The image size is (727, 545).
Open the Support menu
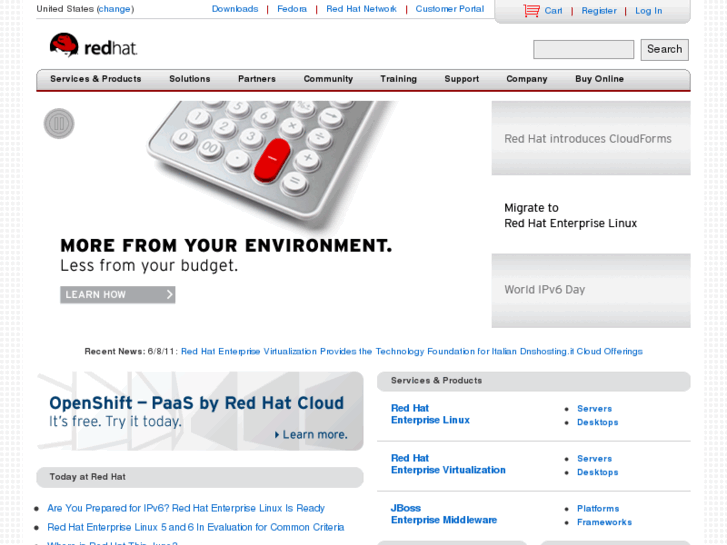[x=461, y=79]
